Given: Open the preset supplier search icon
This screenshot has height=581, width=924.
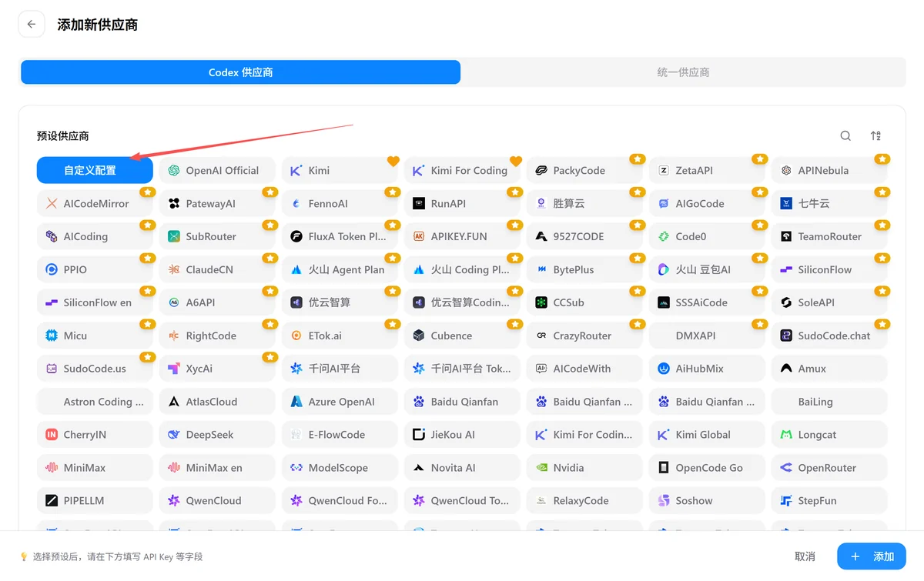Looking at the screenshot, I should [845, 136].
